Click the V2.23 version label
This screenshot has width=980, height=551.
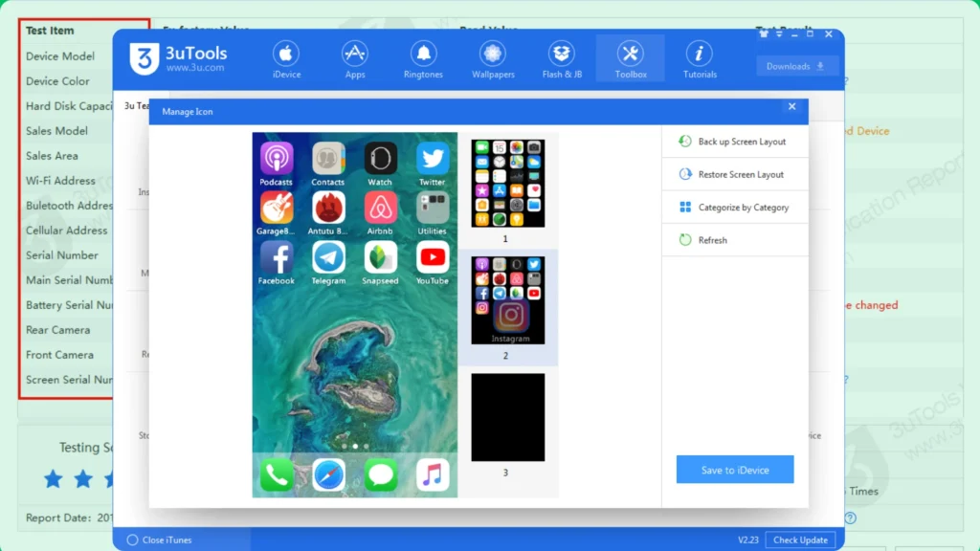(748, 540)
